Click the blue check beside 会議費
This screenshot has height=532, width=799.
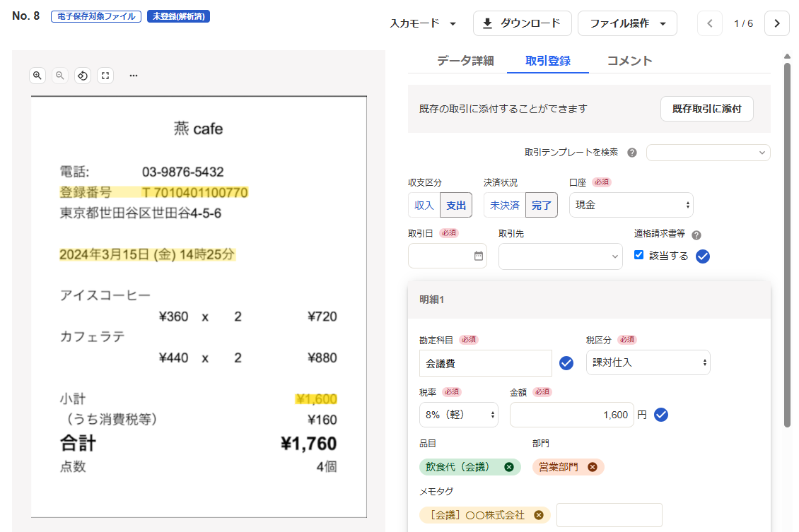[566, 363]
